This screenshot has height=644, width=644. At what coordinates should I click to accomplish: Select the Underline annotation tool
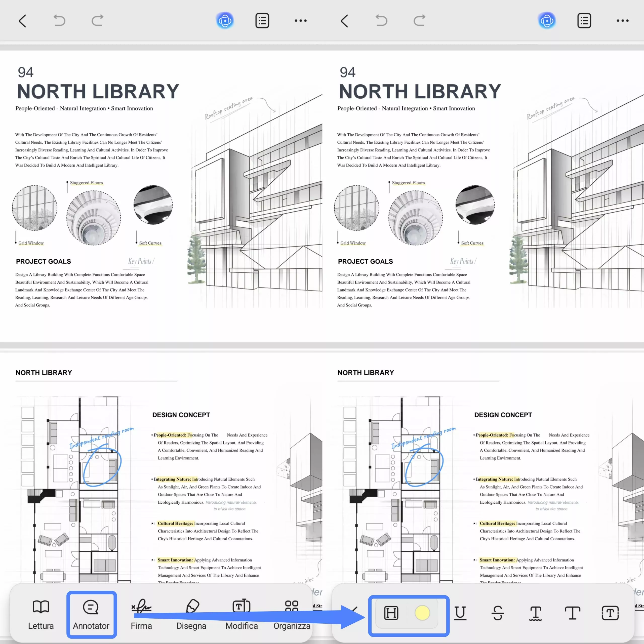460,613
